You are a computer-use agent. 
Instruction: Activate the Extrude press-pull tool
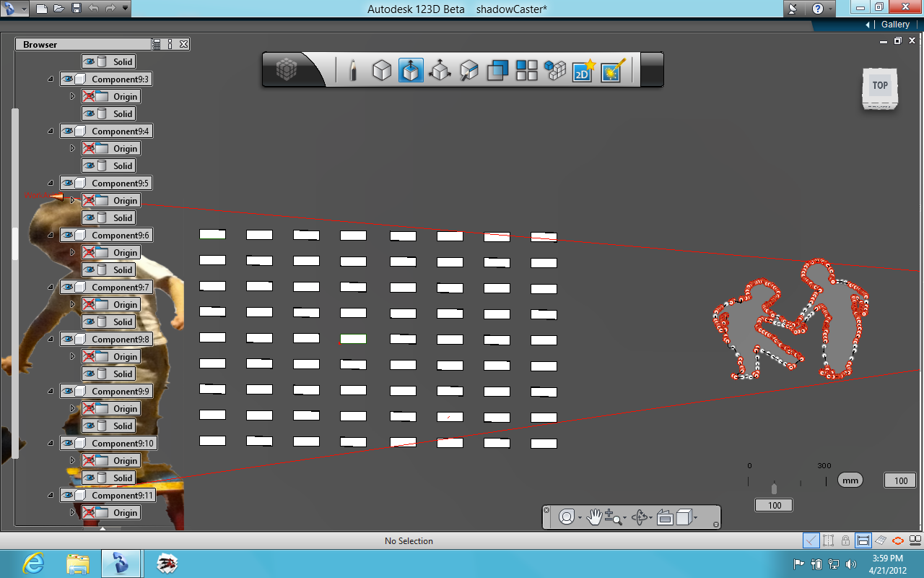click(x=411, y=71)
